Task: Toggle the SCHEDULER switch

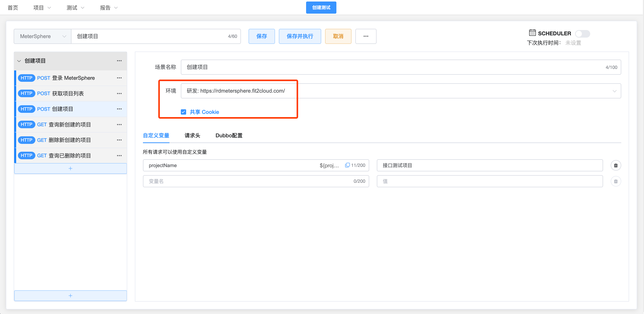Action: [x=582, y=34]
